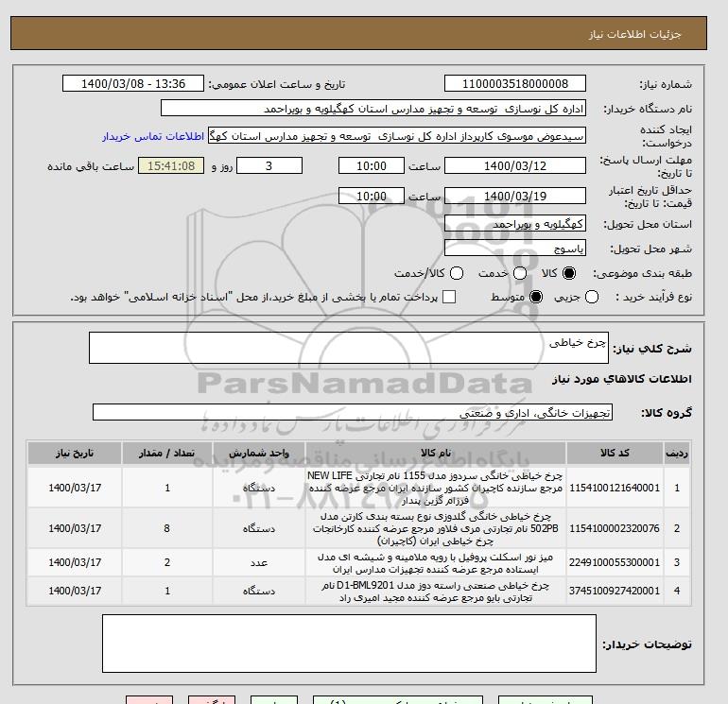This screenshot has height=704, width=728.
Task: Click the شرح کلی نیاز label
Action: [x=652, y=348]
